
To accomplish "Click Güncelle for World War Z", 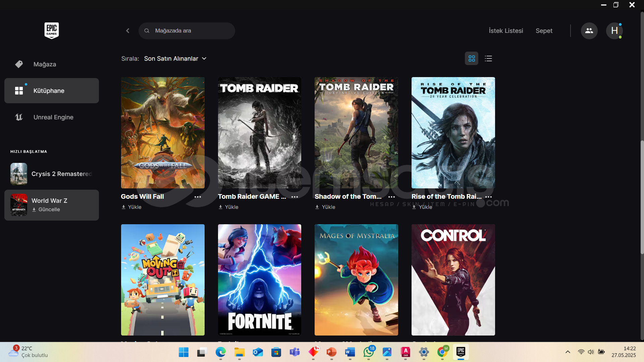I will [x=46, y=209].
